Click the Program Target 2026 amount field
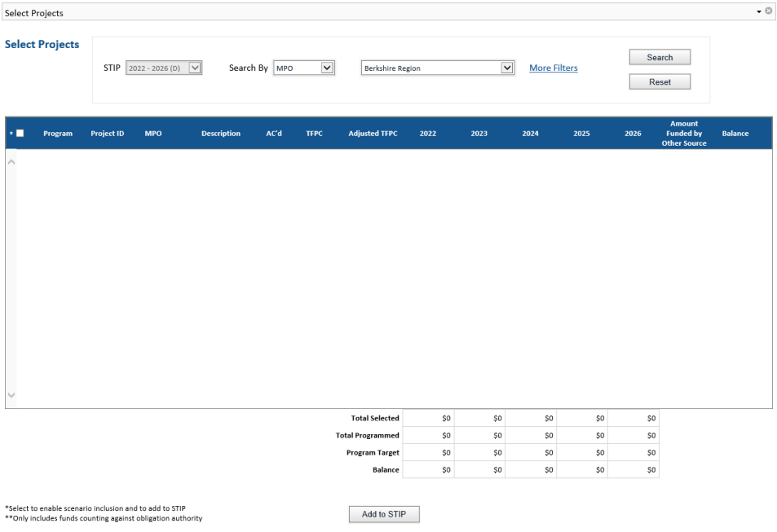This screenshot has height=532, width=777. pyautogui.click(x=634, y=452)
